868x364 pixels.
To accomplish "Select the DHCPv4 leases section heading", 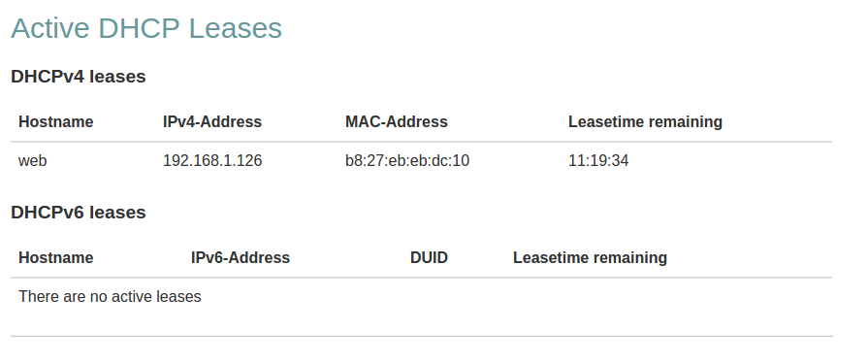I will 79,77.
